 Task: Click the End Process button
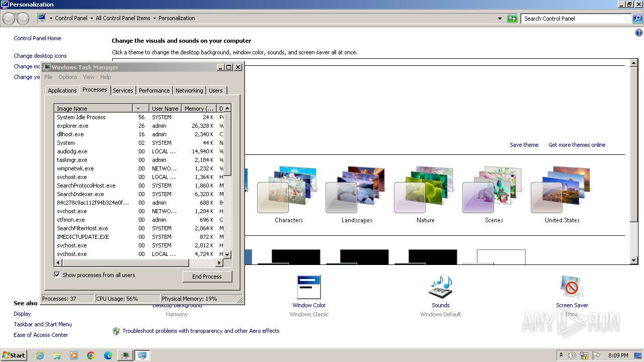pyautogui.click(x=207, y=277)
